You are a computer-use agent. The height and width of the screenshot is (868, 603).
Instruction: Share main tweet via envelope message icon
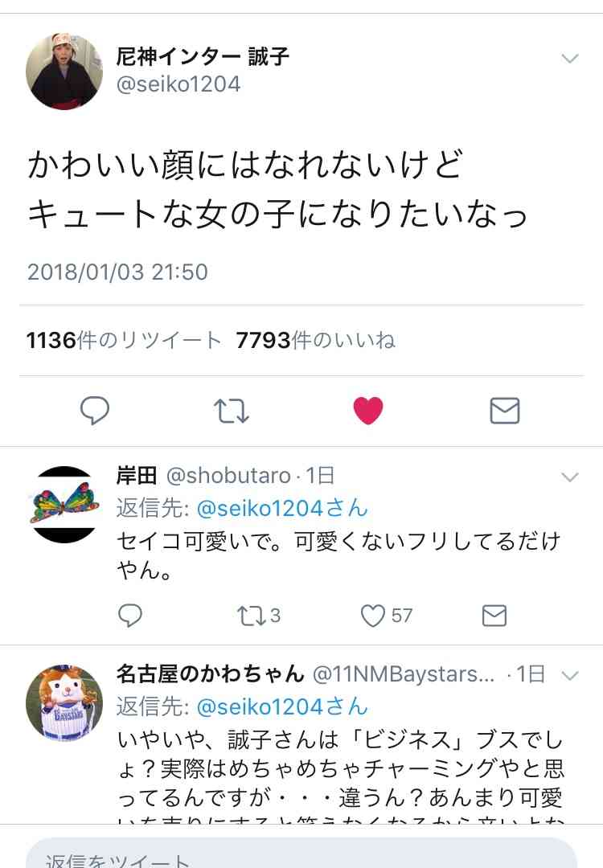pos(504,411)
